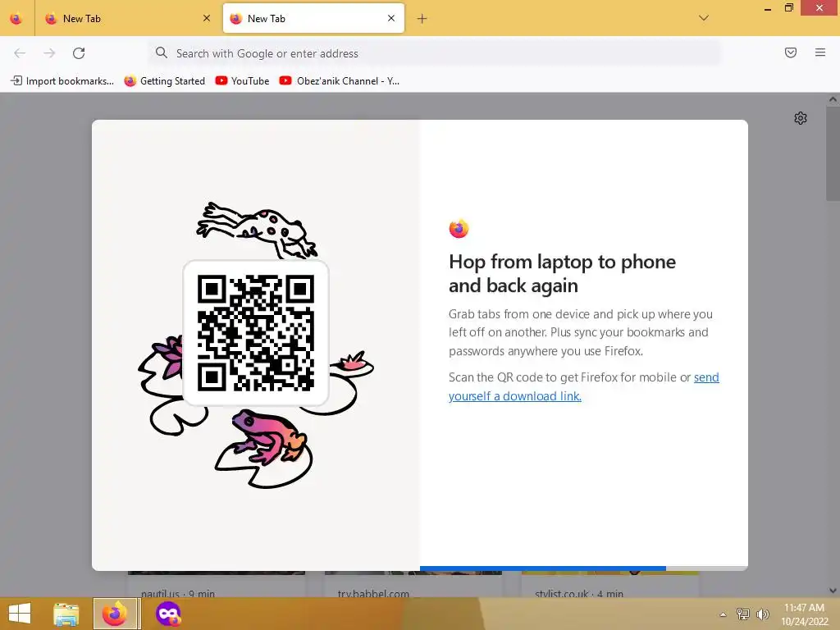Open Save to Pocket icon
840x630 pixels.
click(791, 52)
